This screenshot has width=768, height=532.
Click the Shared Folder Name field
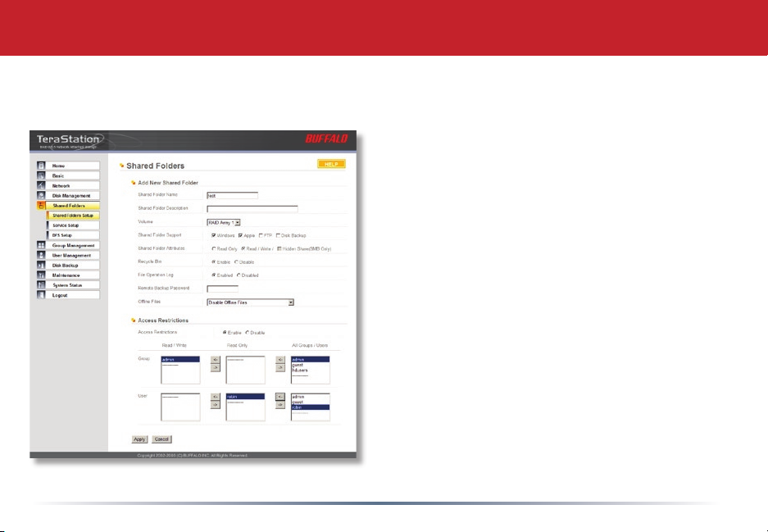pos(232,195)
